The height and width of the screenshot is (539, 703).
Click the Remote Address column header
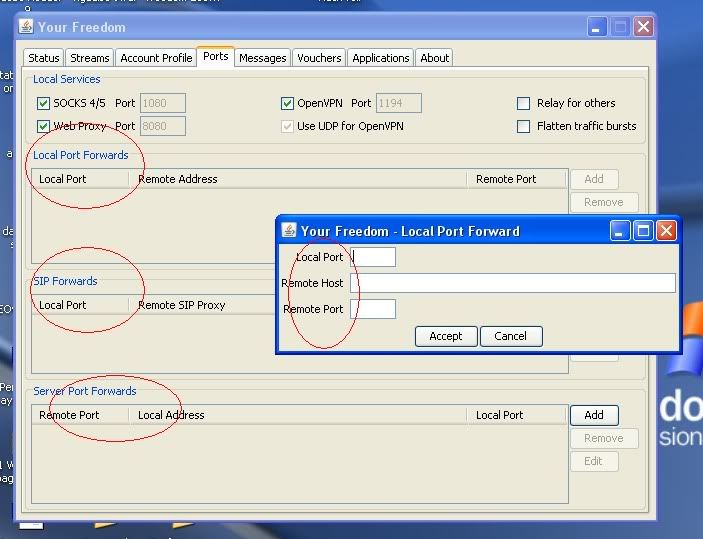(298, 179)
